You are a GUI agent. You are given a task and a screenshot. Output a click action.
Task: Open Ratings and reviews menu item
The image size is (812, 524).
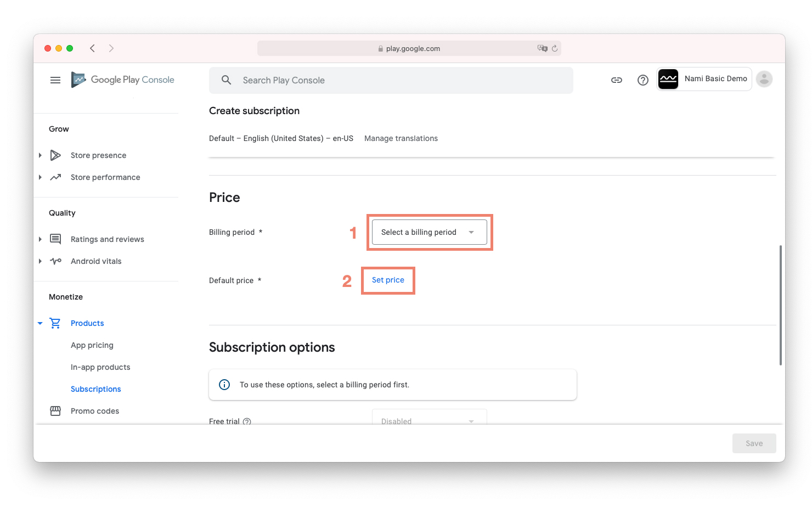[108, 239]
